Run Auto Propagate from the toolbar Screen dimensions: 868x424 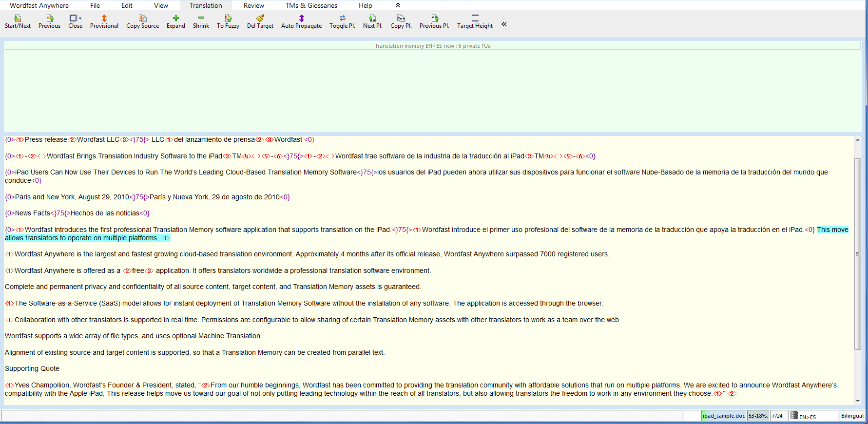[x=301, y=19]
